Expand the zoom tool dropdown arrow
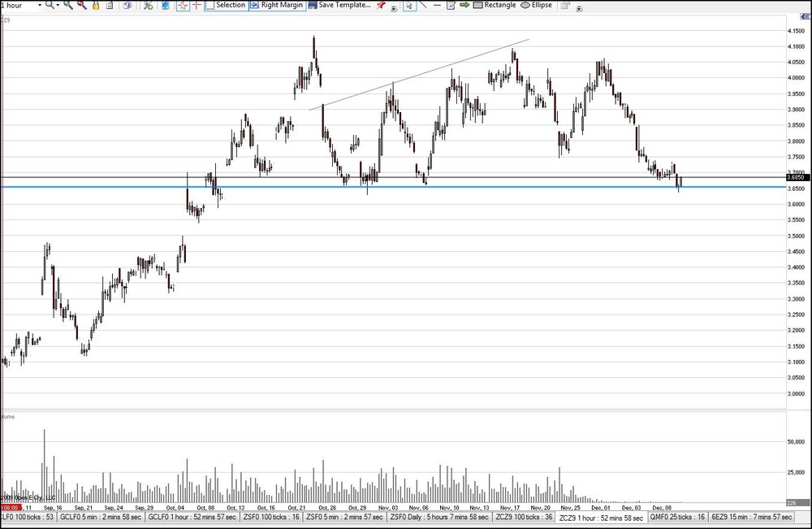 (58, 5)
